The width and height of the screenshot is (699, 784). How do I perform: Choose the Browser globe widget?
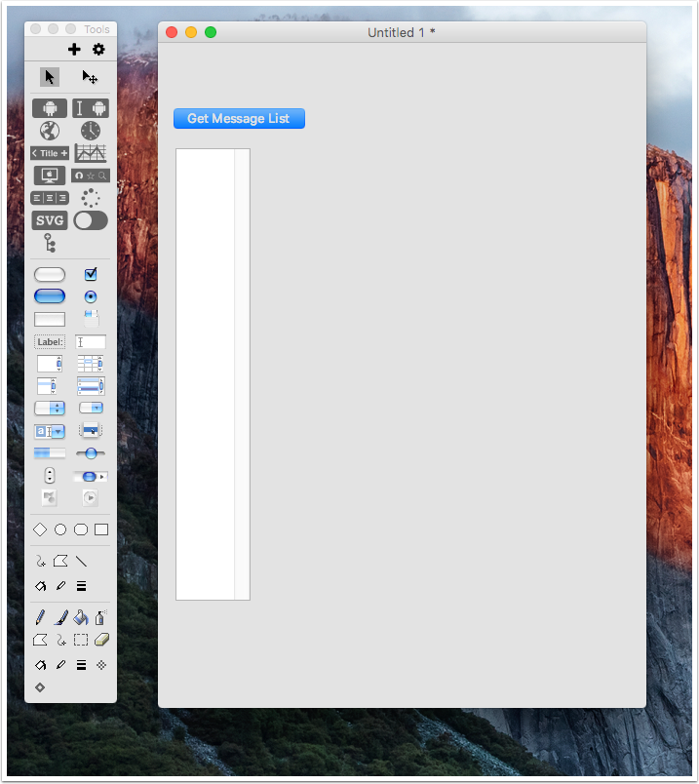coord(50,131)
